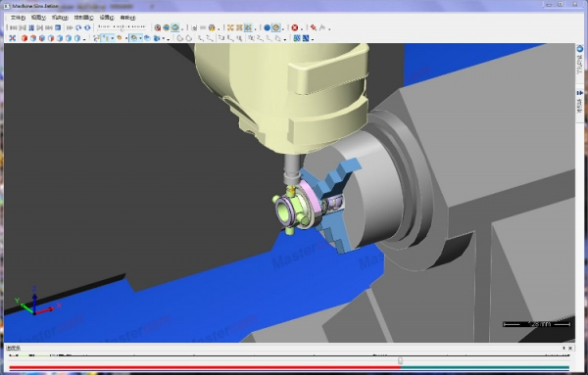Image resolution: width=588 pixels, height=375 pixels.
Task: Click the gray fast-forward arrows icon
Action: (70, 27)
